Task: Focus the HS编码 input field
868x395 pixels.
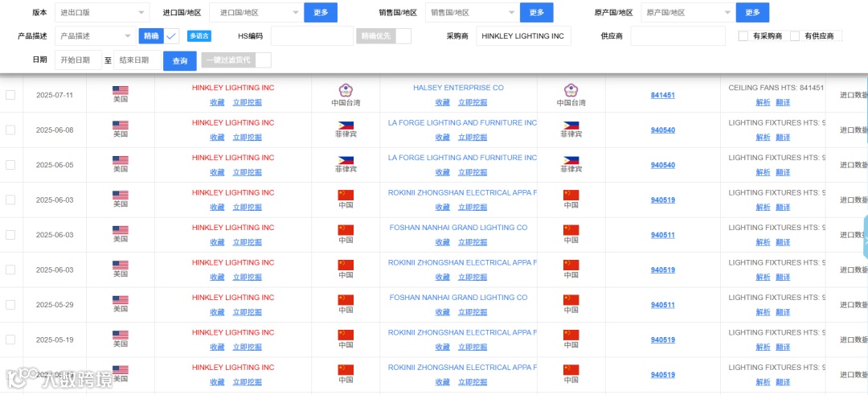Action: pos(312,36)
